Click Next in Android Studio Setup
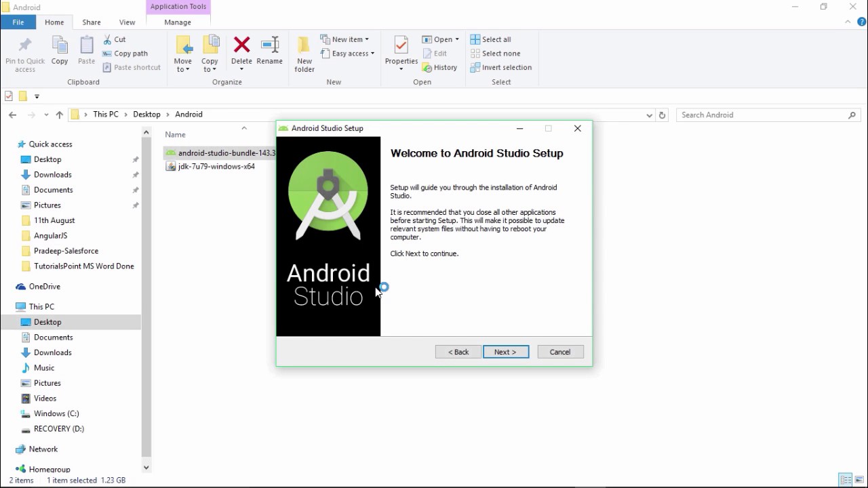Image resolution: width=868 pixels, height=488 pixels. coord(506,352)
